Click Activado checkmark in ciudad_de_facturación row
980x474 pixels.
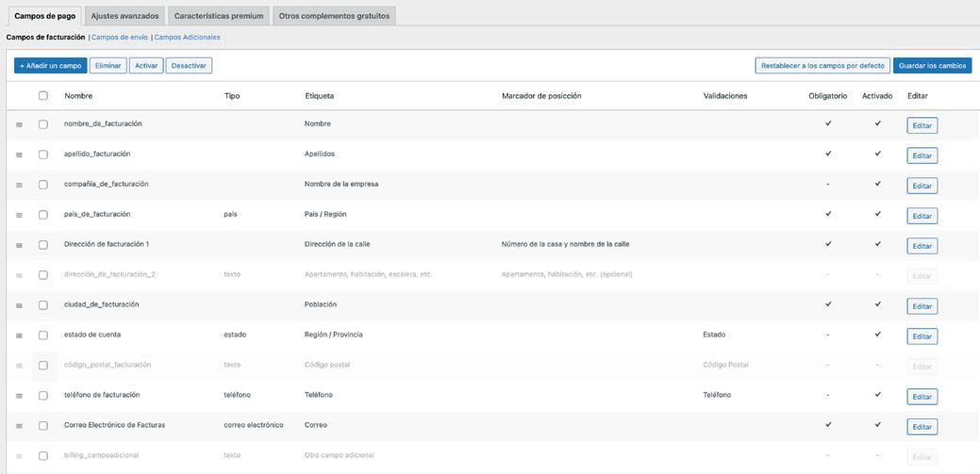point(877,304)
